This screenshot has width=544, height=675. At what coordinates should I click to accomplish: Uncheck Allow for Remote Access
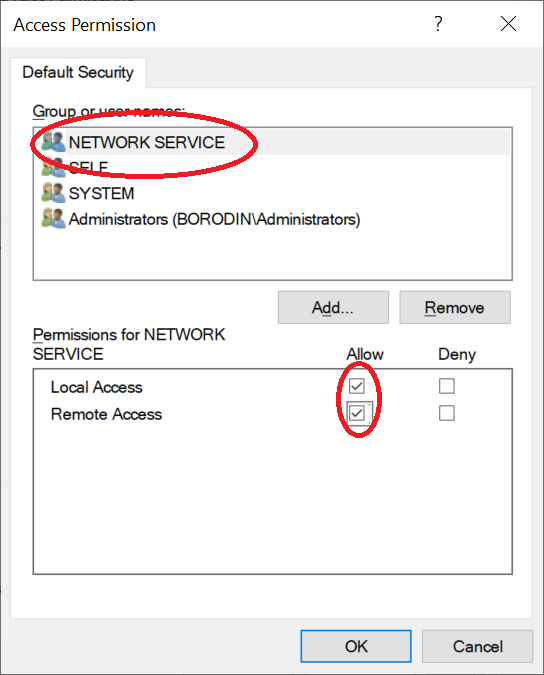357,413
